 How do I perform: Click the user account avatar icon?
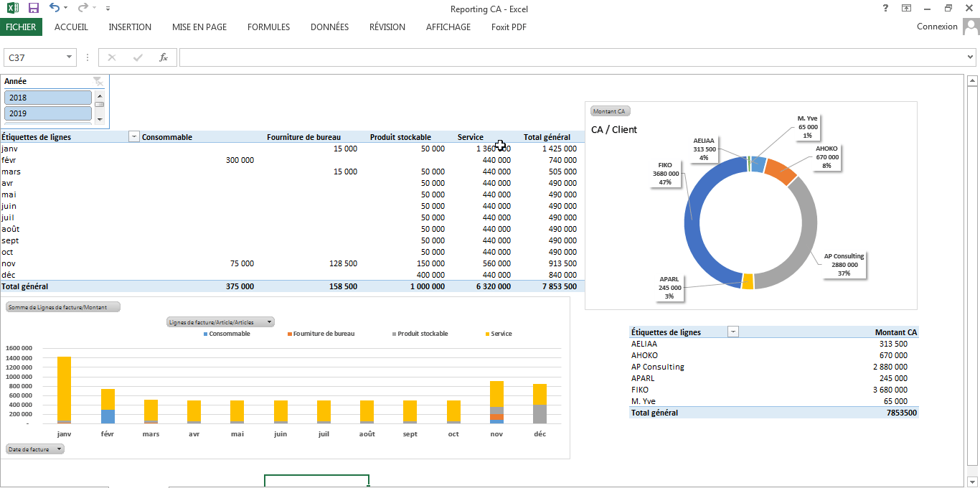[x=971, y=27]
